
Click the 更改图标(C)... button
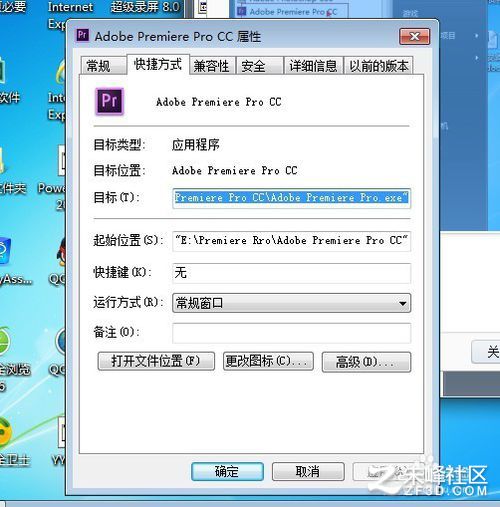pyautogui.click(x=268, y=361)
